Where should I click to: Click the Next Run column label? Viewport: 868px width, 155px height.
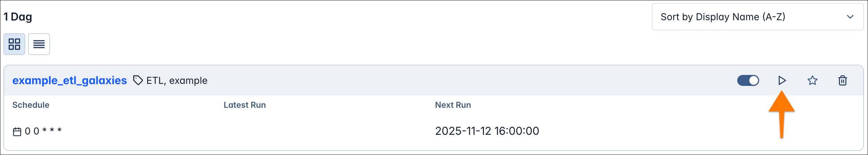pos(452,105)
